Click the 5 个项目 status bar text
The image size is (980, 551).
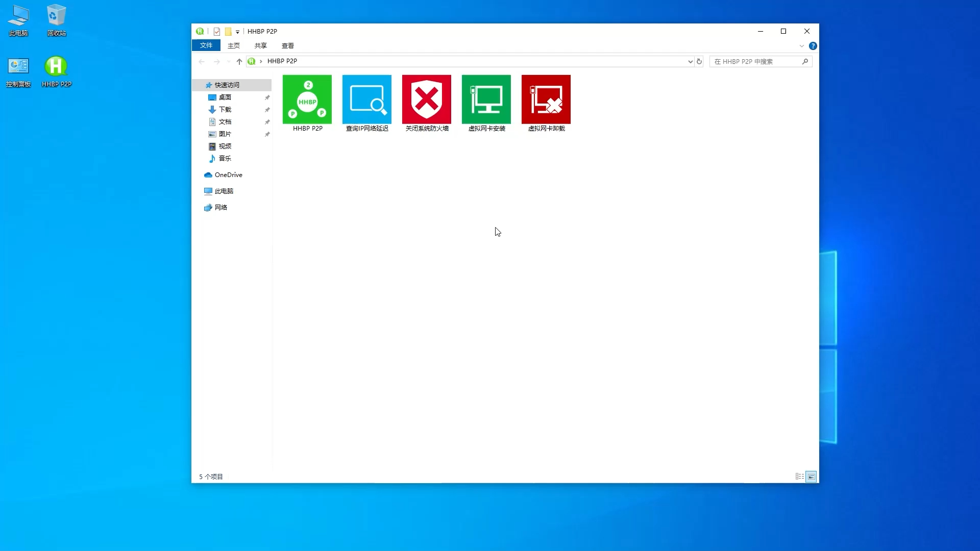click(211, 477)
